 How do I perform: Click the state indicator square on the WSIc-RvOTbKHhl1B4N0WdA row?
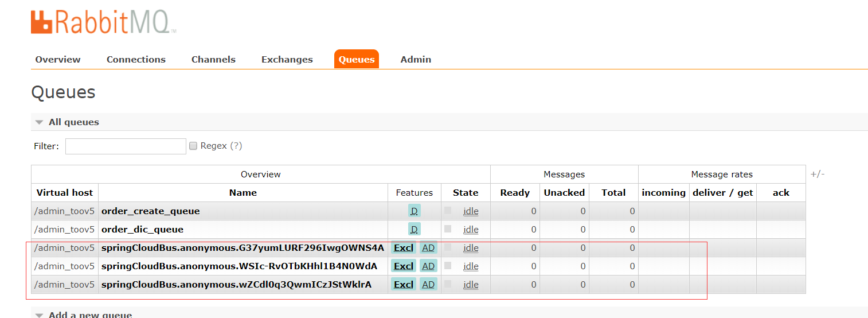pyautogui.click(x=448, y=266)
